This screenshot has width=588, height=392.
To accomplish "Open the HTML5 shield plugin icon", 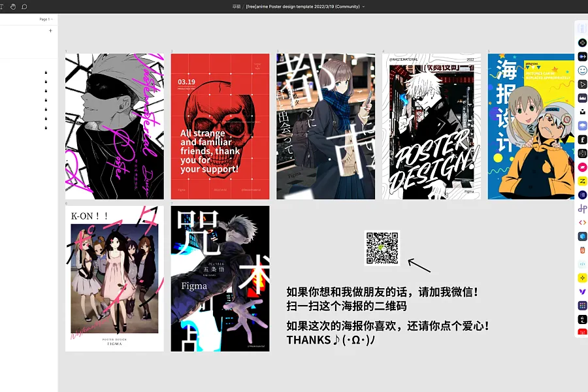I will (x=582, y=250).
